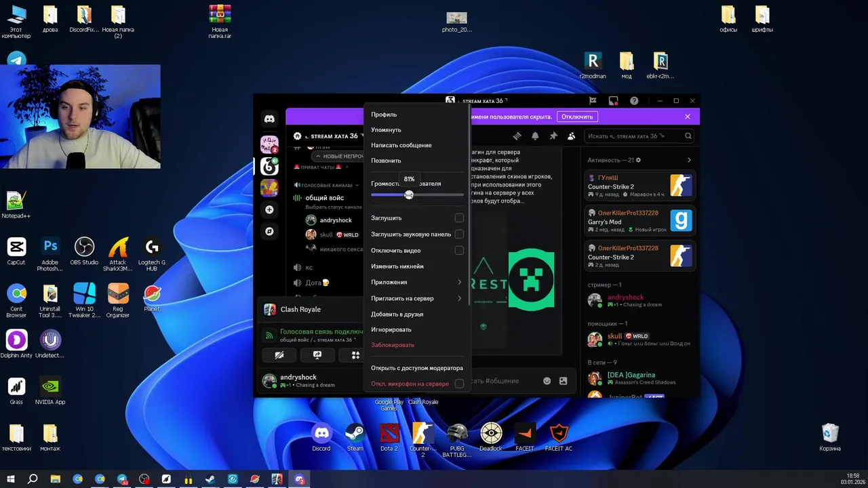Open the Discord inbox icon in title bar
The height and width of the screenshot is (488, 868).
(613, 101)
